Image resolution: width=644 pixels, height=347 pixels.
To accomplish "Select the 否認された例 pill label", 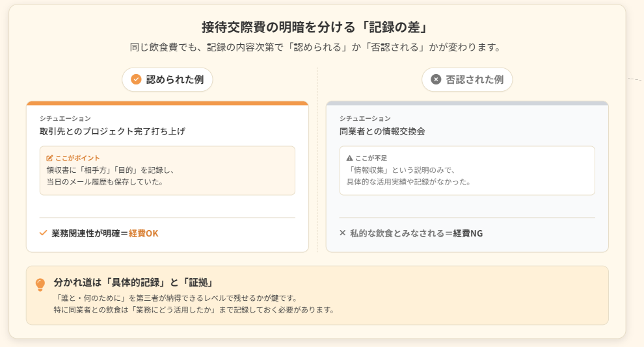I will pos(474,79).
